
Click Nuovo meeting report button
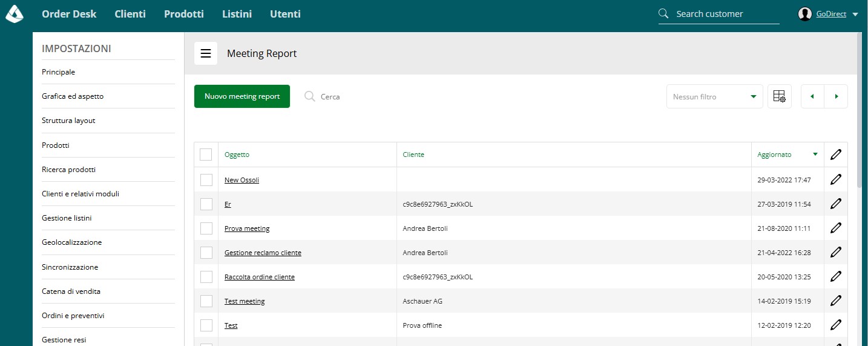pyautogui.click(x=242, y=96)
